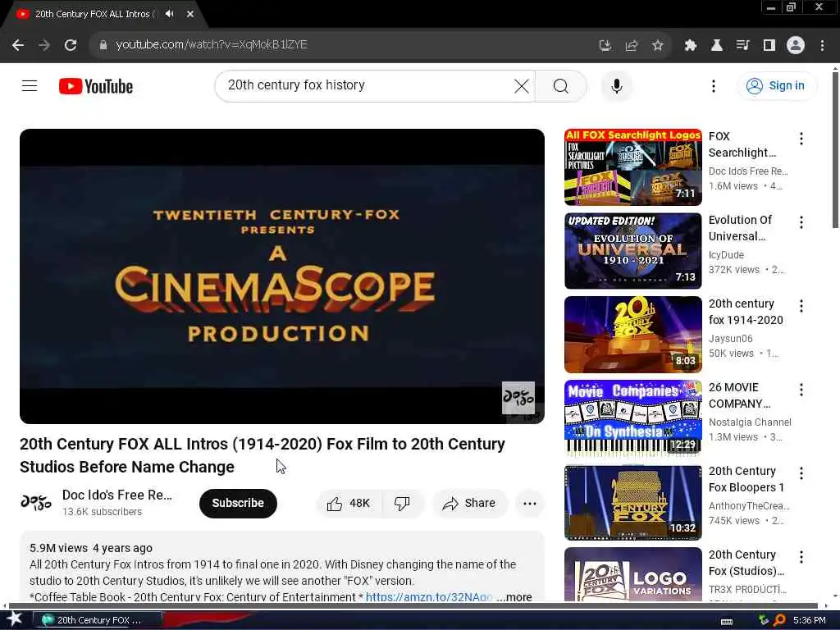
Task: Open the Evolution Of Universal video thumbnail
Action: 632,251
